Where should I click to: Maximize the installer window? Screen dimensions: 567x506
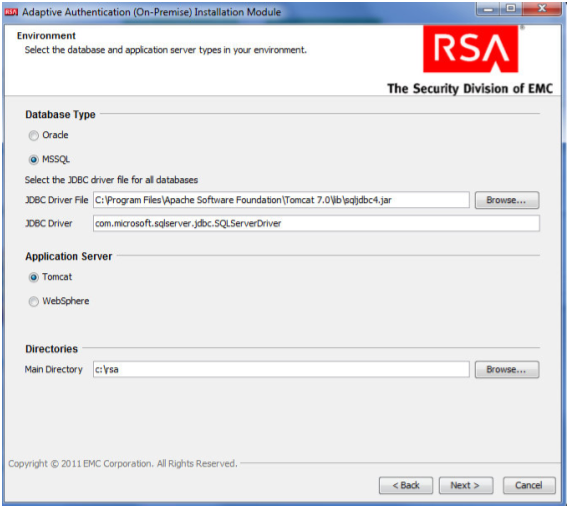click(511, 9)
